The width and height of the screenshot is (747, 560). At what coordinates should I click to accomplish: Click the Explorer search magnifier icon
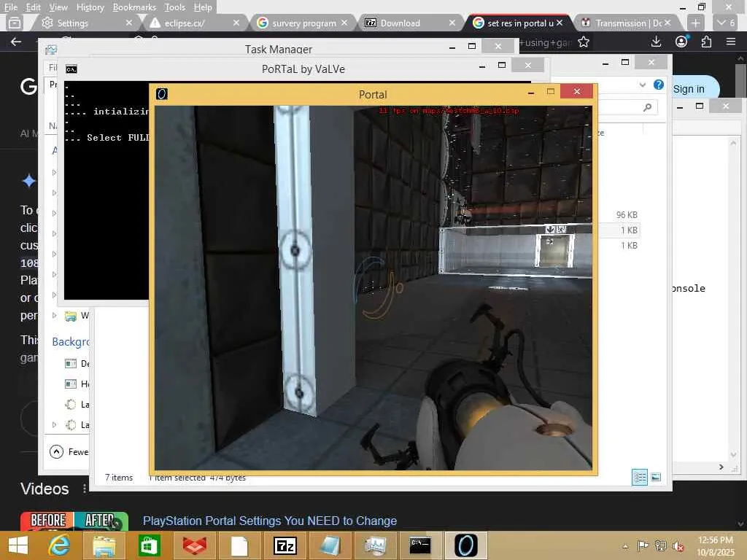[648, 107]
